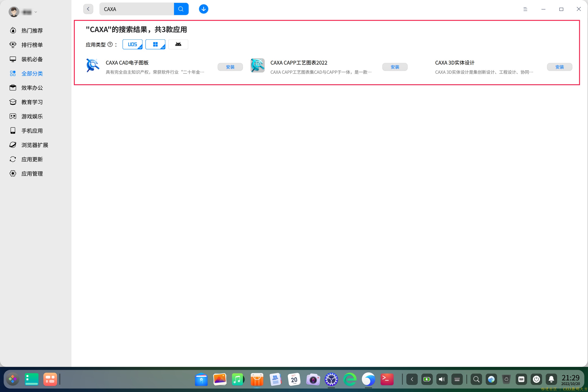Viewport: 588px width, 392px height.
Task: Open the CAXA CAPP工艺图表2022 title
Action: point(299,63)
